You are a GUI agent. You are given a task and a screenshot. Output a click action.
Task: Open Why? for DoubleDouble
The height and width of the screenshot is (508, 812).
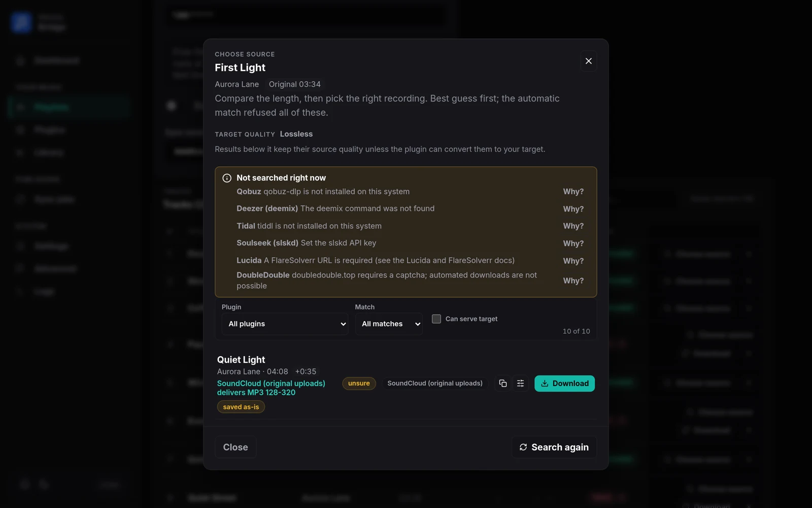[x=573, y=280]
